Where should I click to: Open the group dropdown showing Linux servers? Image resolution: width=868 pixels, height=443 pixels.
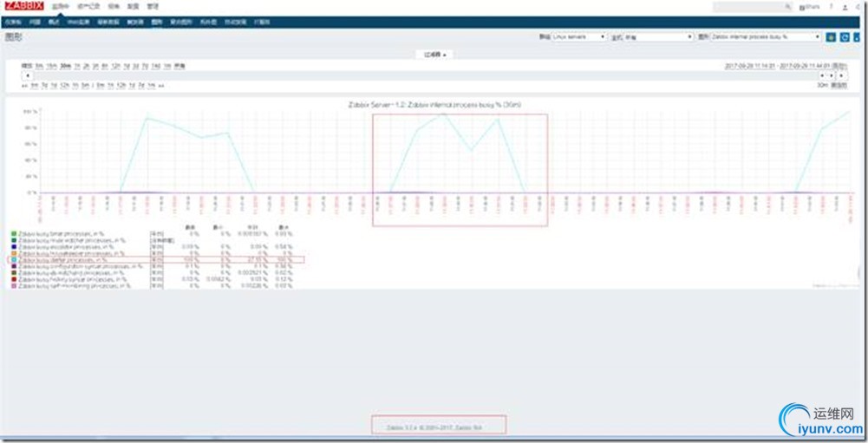579,36
